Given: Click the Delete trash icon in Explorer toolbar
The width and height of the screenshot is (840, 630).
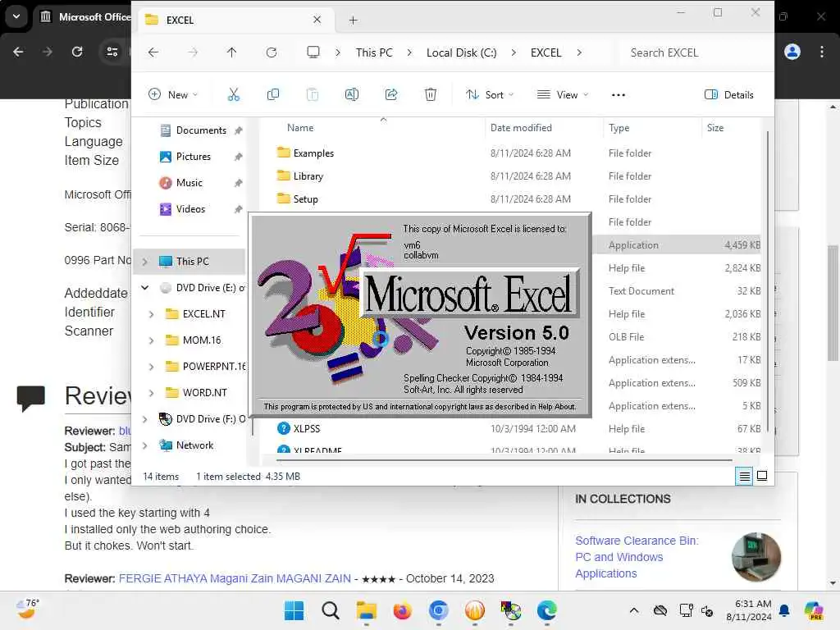Looking at the screenshot, I should click(430, 95).
